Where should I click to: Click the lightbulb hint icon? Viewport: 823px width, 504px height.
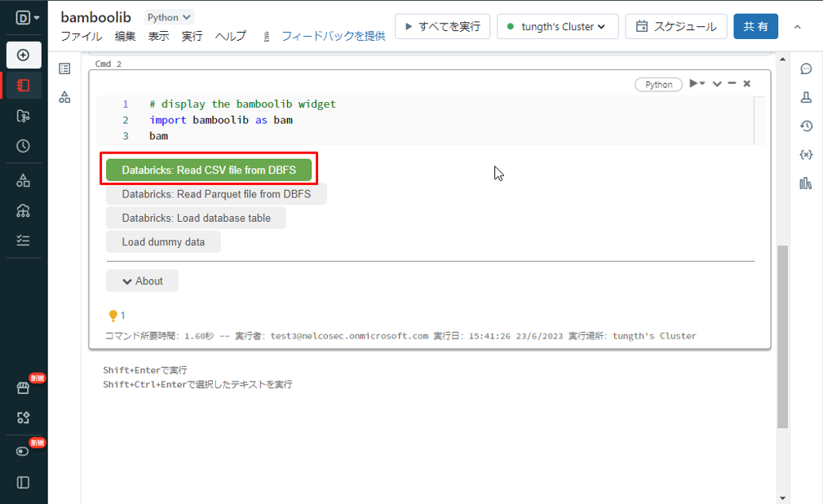[x=113, y=316]
